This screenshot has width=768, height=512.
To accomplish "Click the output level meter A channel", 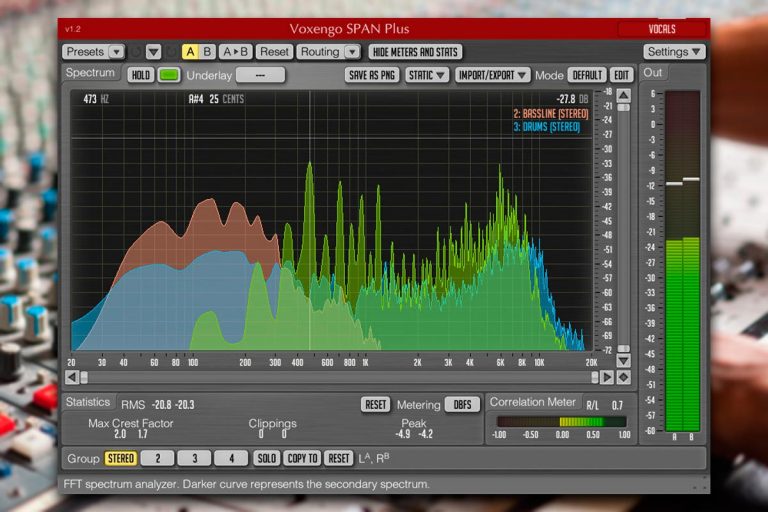I will [x=674, y=261].
